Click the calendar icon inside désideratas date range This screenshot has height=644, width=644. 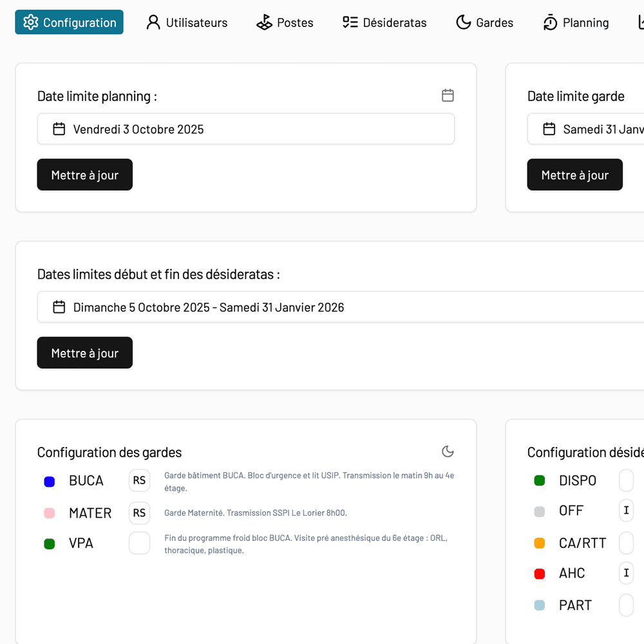point(59,307)
